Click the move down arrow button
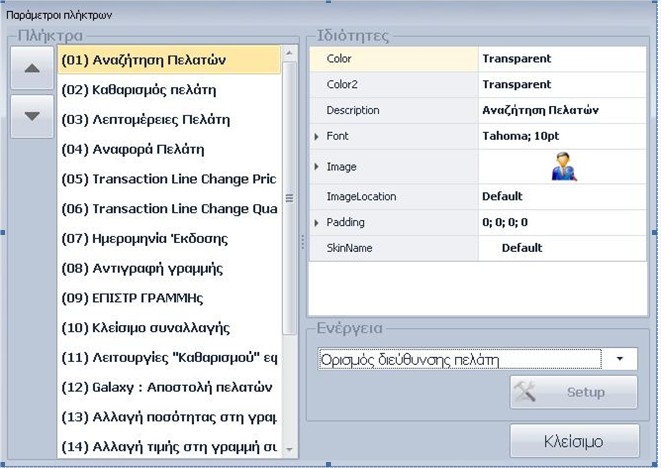 tap(32, 116)
